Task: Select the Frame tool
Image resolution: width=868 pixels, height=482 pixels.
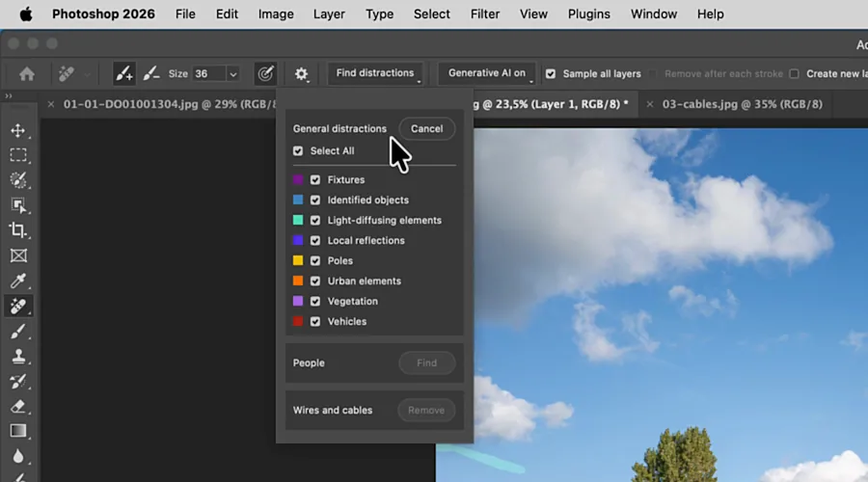Action: coord(17,255)
